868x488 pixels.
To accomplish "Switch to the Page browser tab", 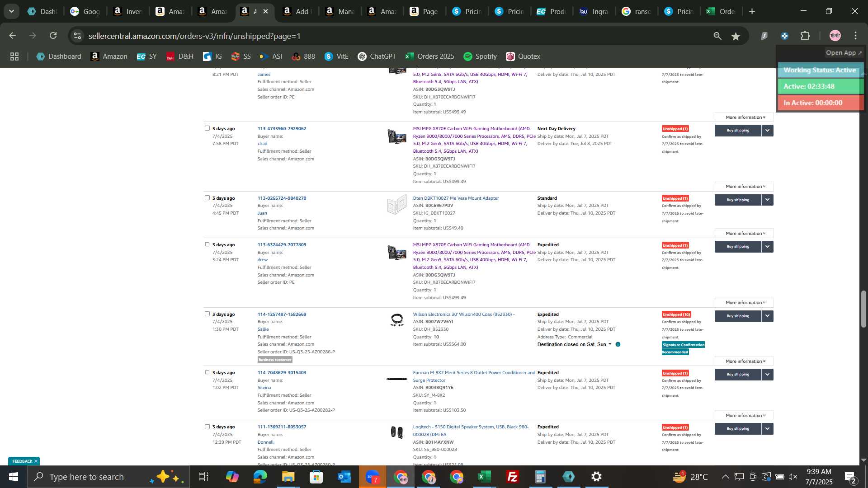I will (x=424, y=11).
